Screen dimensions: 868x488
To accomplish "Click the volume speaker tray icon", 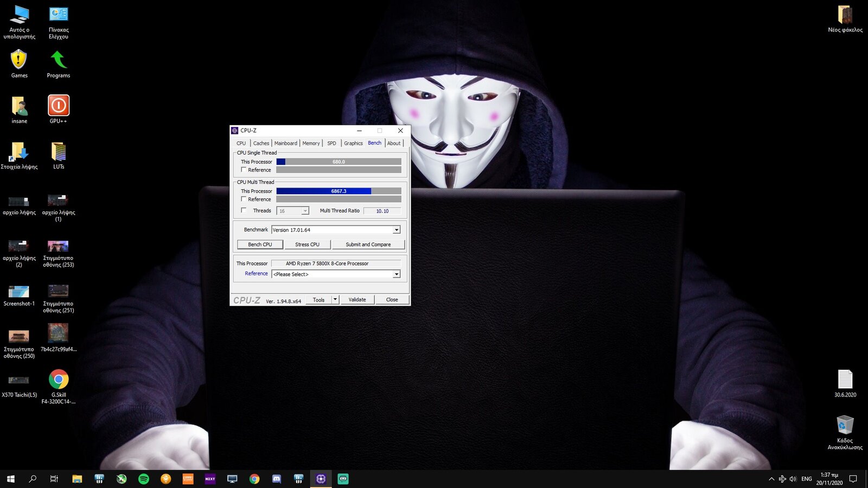I will (x=793, y=479).
